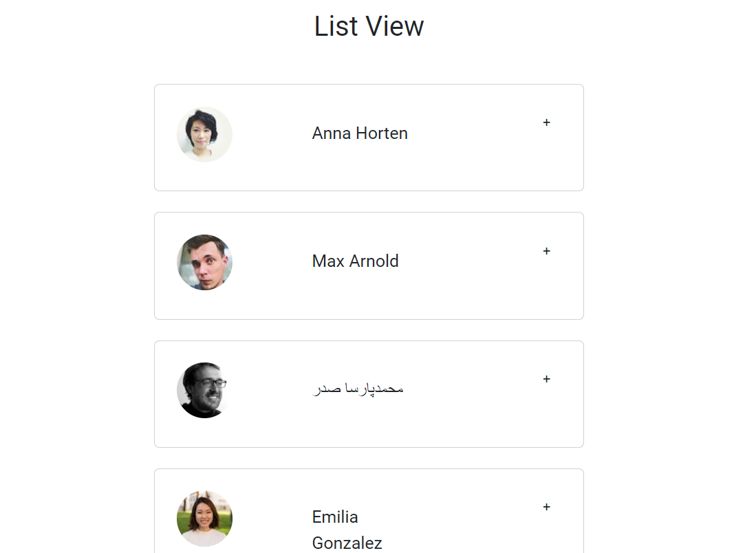The width and height of the screenshot is (756, 553).
Task: Select the name Anna Horten
Action: [360, 133]
